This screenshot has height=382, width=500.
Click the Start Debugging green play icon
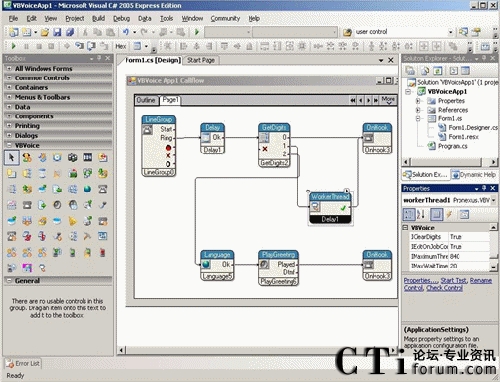click(197, 32)
